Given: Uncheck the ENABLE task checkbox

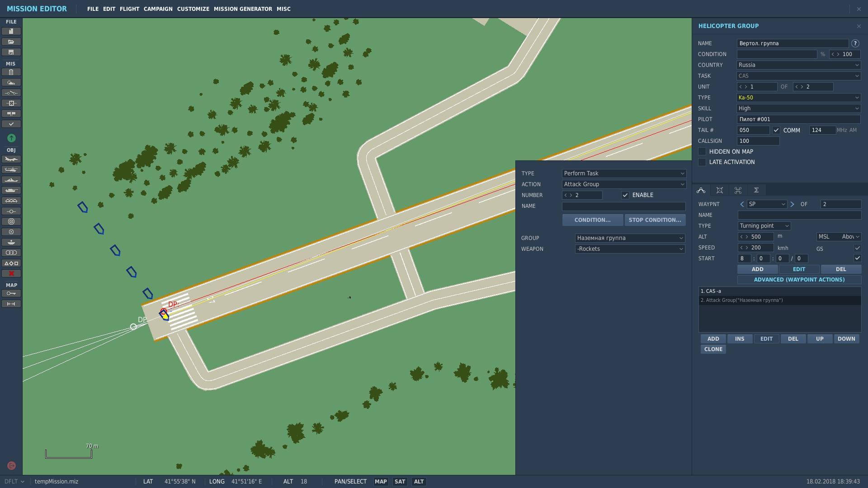Looking at the screenshot, I should pos(625,195).
